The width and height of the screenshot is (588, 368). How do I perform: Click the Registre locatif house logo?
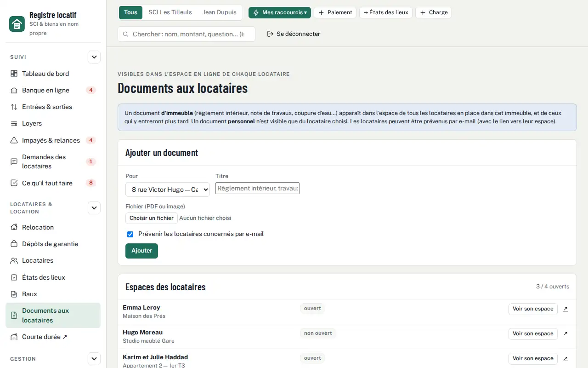tap(17, 24)
